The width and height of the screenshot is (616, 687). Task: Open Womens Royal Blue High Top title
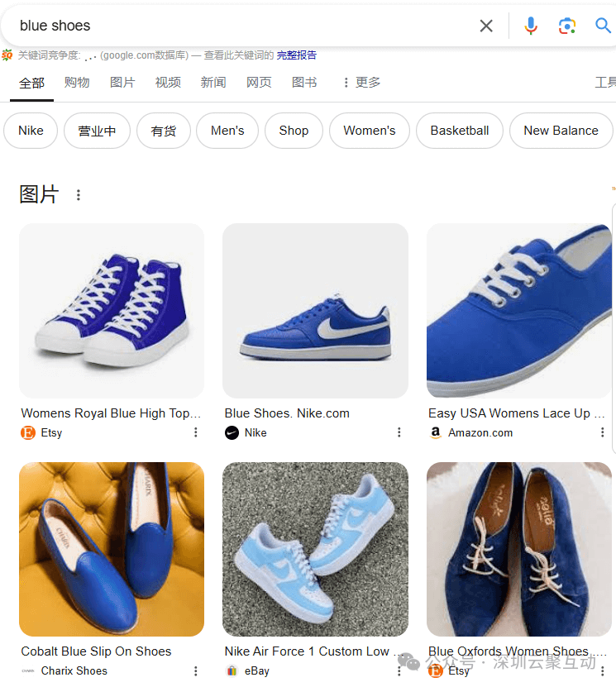111,413
